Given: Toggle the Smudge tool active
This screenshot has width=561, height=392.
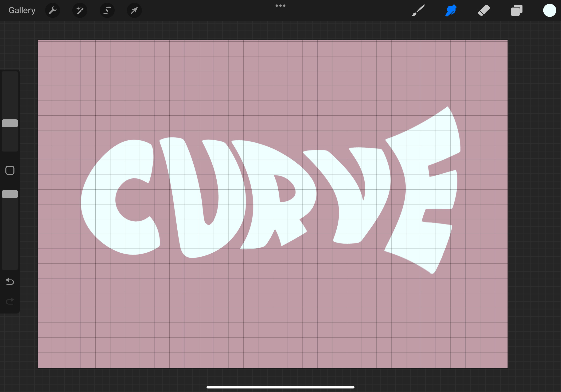Looking at the screenshot, I should [451, 10].
